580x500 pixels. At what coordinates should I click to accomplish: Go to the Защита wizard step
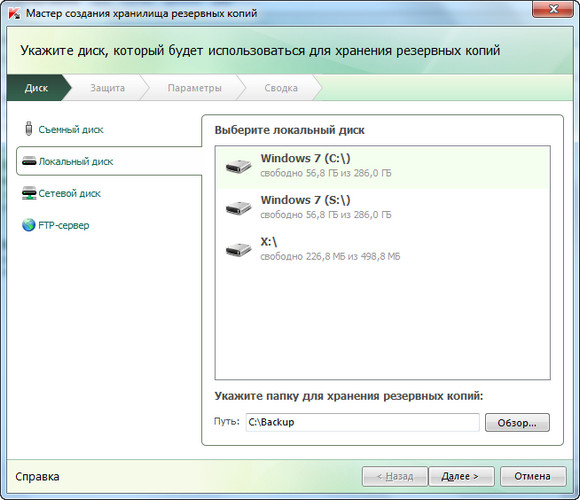pos(108,88)
